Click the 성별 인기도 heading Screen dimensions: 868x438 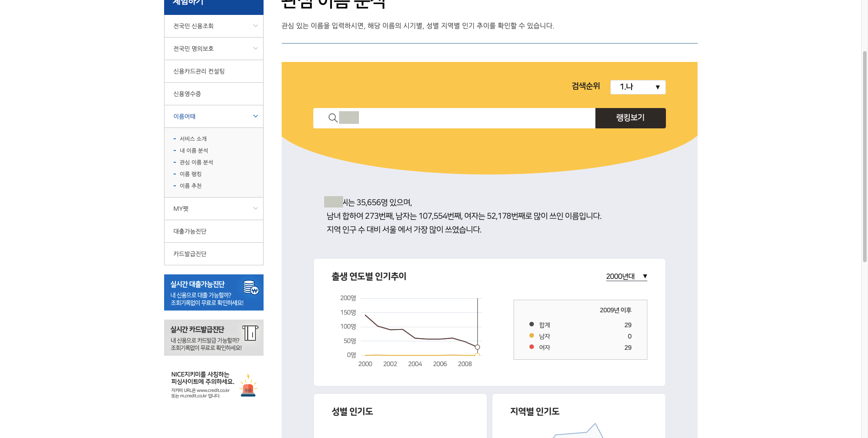[x=352, y=411]
